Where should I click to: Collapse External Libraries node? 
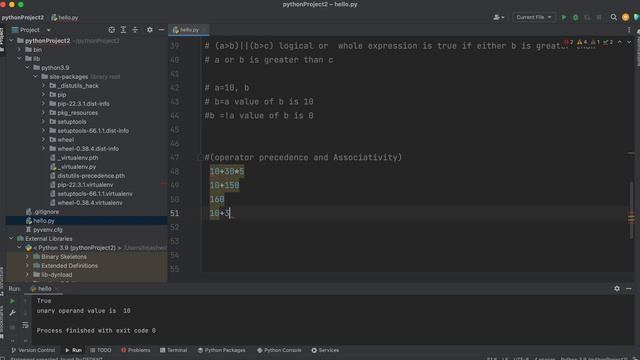[x=11, y=239]
